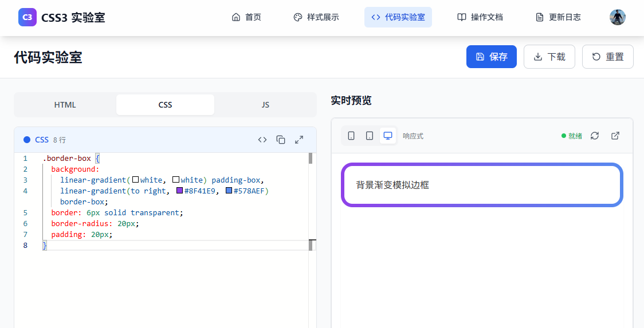Viewport: 644px width, 328px height.
Task: Click the 重置 reset button
Action: click(x=608, y=57)
